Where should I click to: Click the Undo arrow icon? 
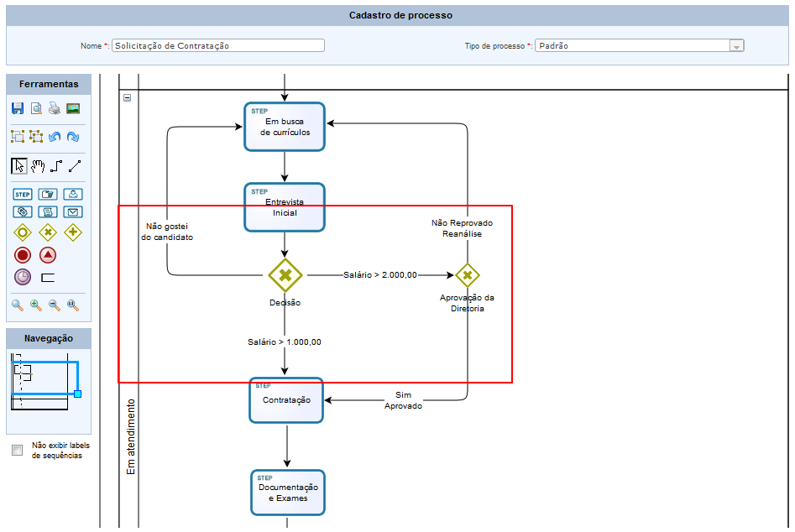[55, 136]
